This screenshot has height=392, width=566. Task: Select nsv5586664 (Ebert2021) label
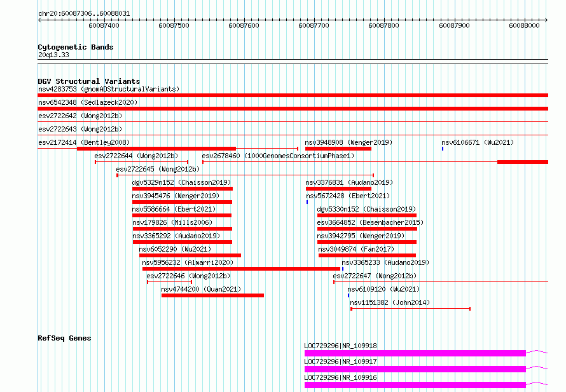pyautogui.click(x=174, y=209)
